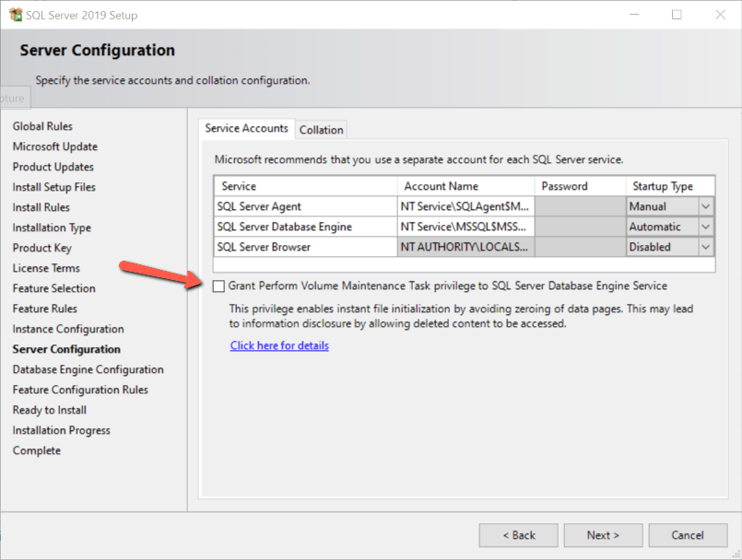Select the SQL Server Browser account name cell
742x560 pixels.
(466, 247)
